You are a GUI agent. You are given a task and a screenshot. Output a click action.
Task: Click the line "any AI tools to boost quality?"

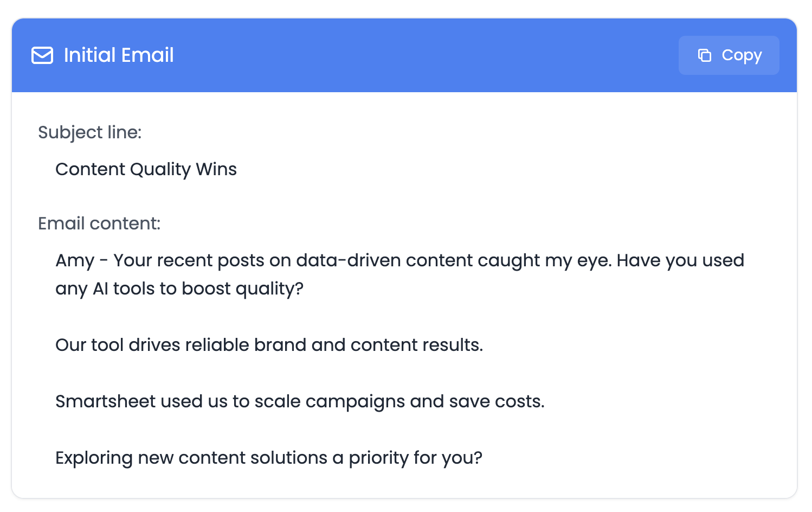click(x=179, y=289)
